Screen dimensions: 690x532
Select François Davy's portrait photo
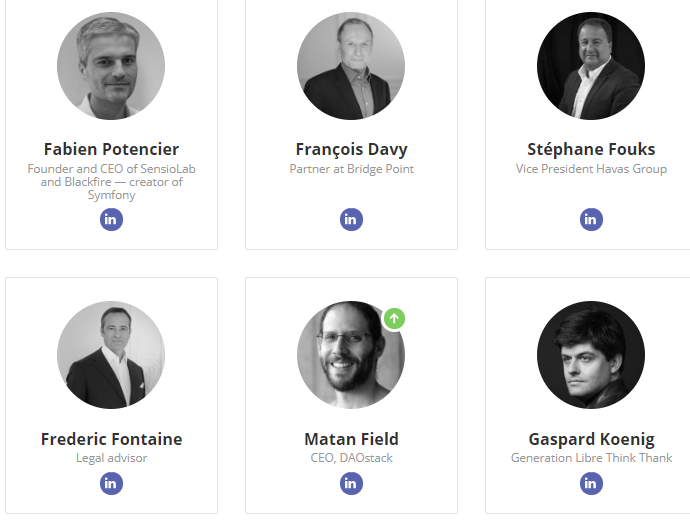click(351, 66)
